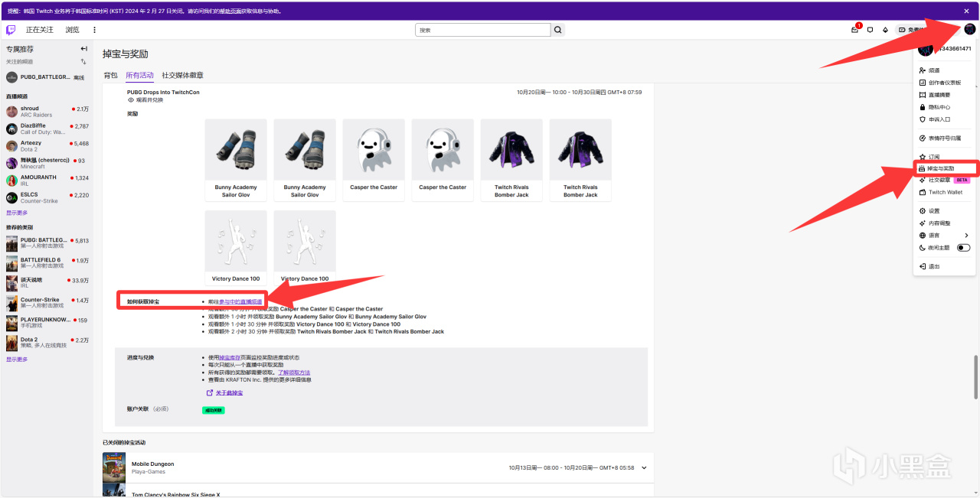Open 社交徽章 BETA menu entry
This screenshot has width=980, height=498.
click(x=946, y=180)
